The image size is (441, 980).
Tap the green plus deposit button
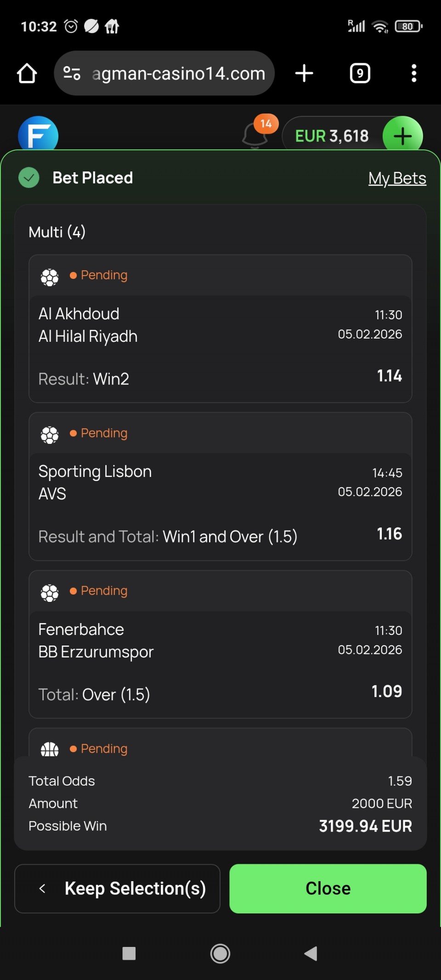point(402,136)
